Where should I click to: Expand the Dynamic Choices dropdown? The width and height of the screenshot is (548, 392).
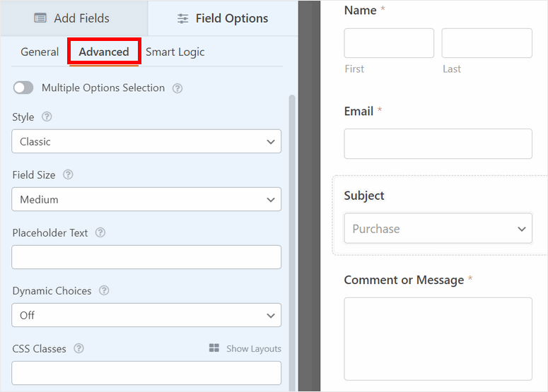click(146, 316)
